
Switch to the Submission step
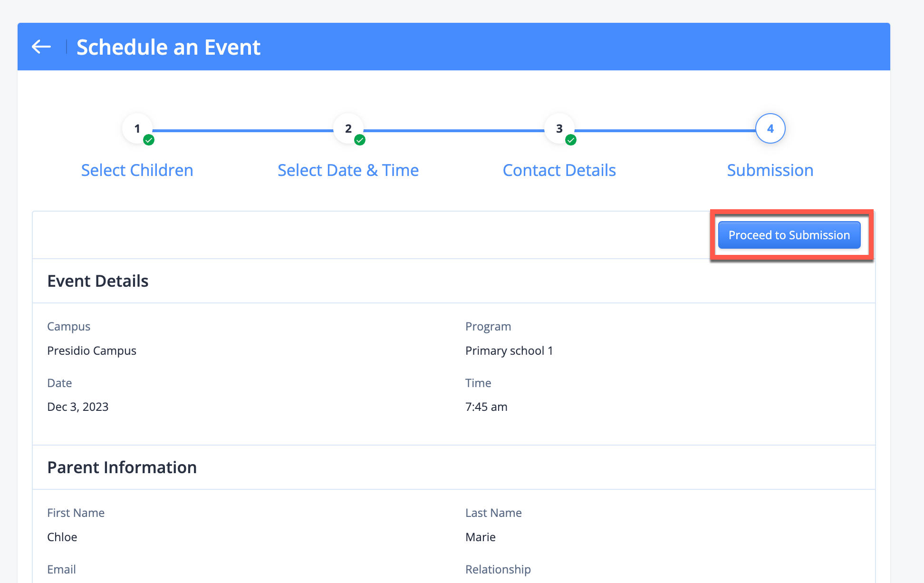coord(770,170)
